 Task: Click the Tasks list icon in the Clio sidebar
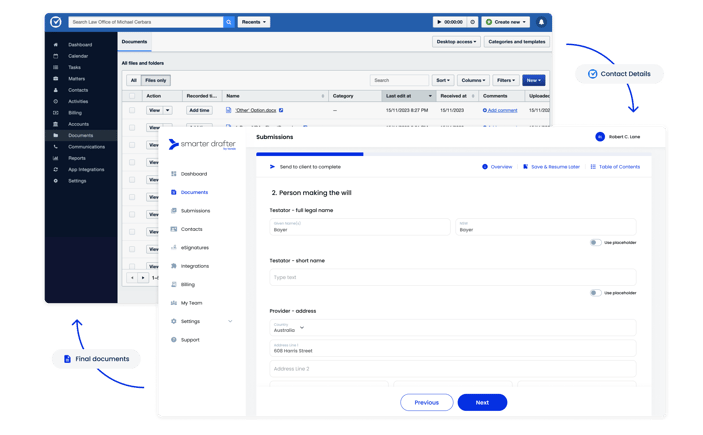(56, 67)
